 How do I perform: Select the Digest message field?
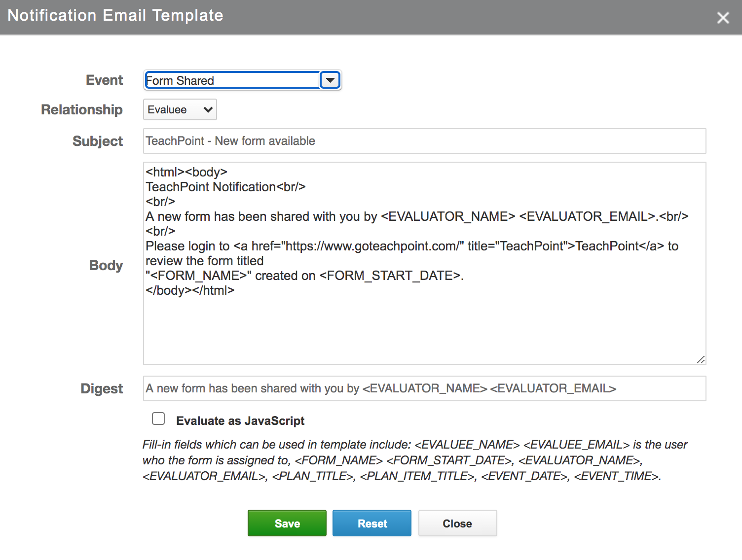click(x=424, y=388)
